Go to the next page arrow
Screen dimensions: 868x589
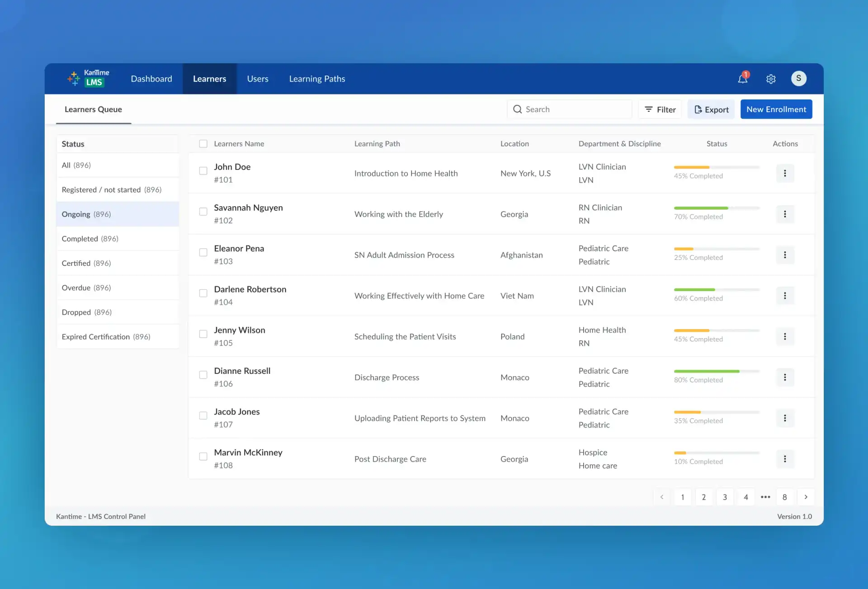pos(806,497)
